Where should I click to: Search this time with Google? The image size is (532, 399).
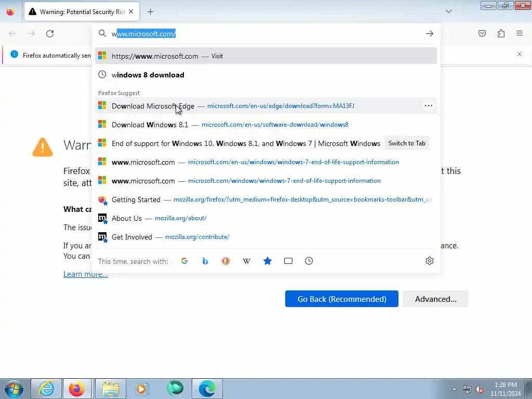[x=184, y=261]
